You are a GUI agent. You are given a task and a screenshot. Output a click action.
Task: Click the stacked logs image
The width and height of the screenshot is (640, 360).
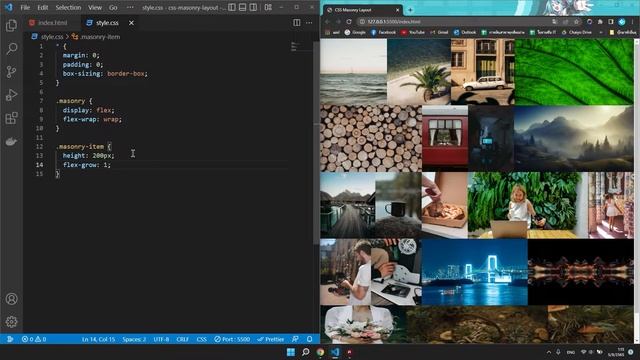tap(371, 138)
